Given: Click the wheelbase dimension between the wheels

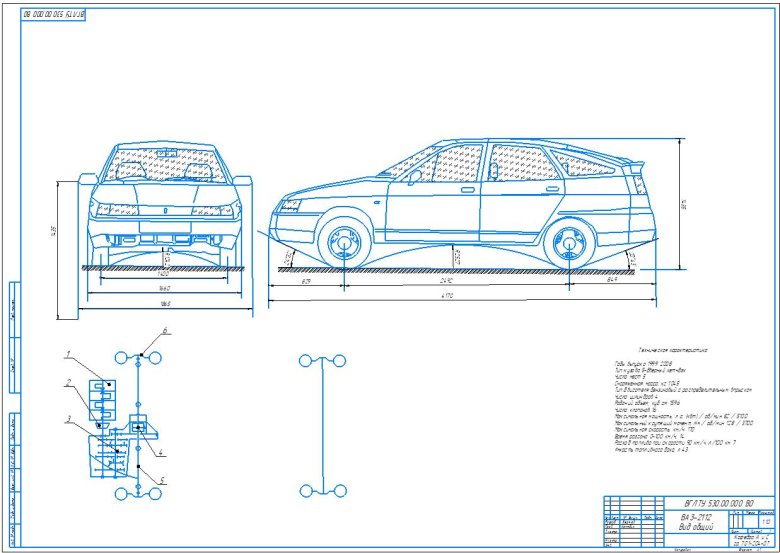Looking at the screenshot, I should (457, 283).
